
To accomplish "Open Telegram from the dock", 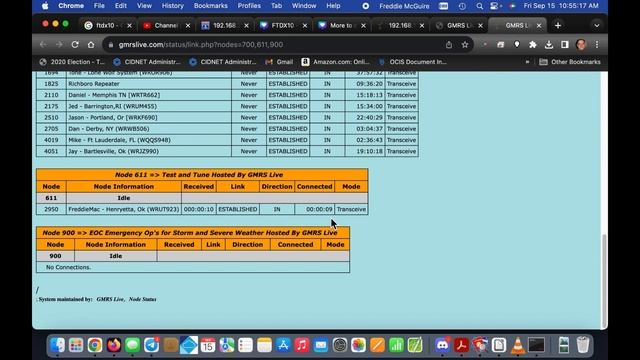I will coord(151,345).
